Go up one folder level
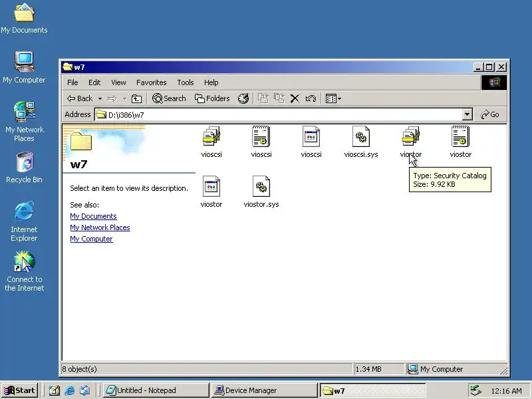The image size is (532, 399). (x=136, y=98)
